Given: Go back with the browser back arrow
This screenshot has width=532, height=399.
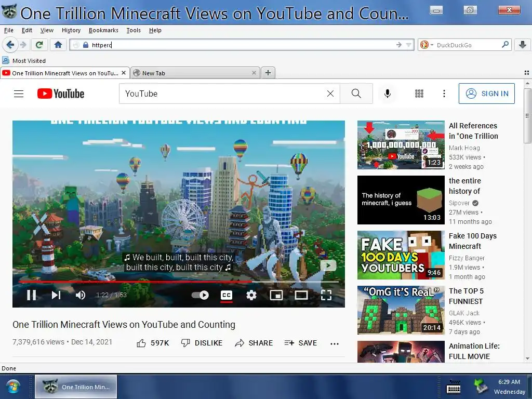Looking at the screenshot, I should coord(10,45).
